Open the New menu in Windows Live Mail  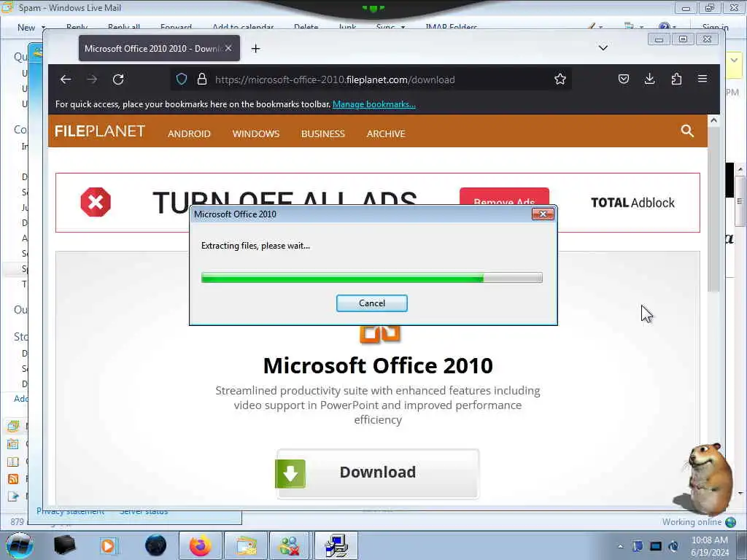(31, 28)
